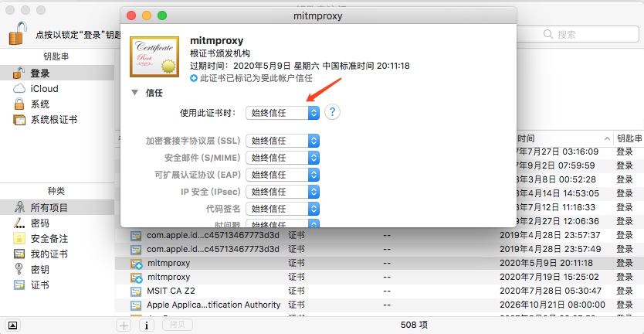Click the certificate folder icon beside 系统根证书
This screenshot has height=334, width=644.
tap(19, 120)
